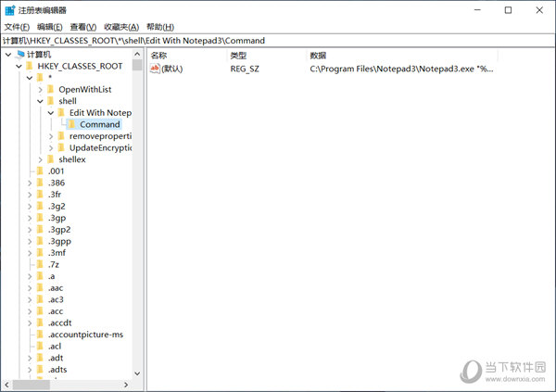Expand the .386 key
556x392 pixels.
(30, 183)
